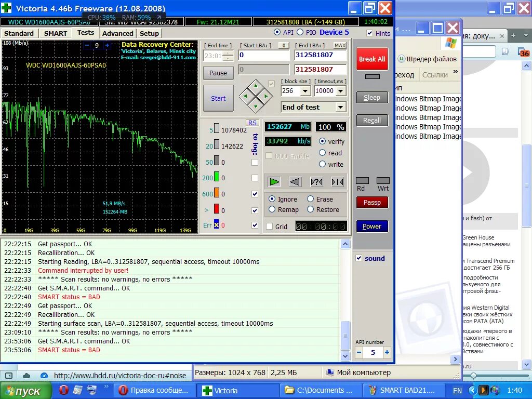Select the verify radio option
Image resolution: width=532 pixels, height=399 pixels.
(x=322, y=141)
